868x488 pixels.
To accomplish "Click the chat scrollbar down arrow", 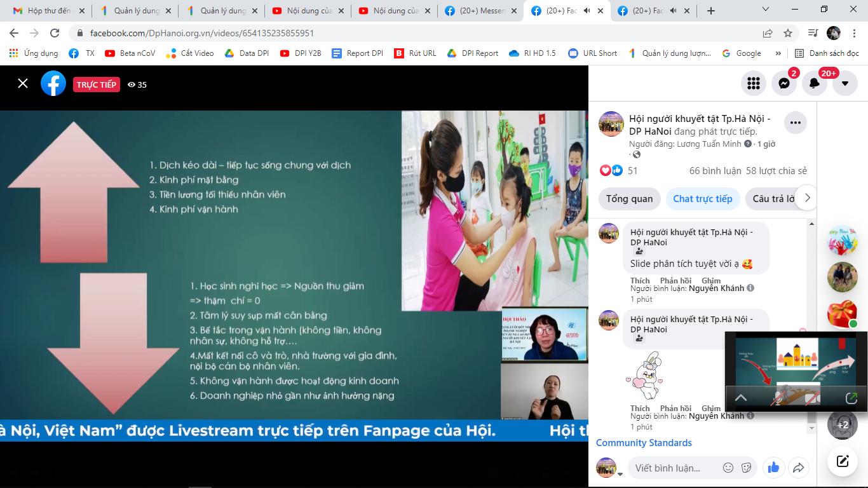I will click(x=811, y=429).
